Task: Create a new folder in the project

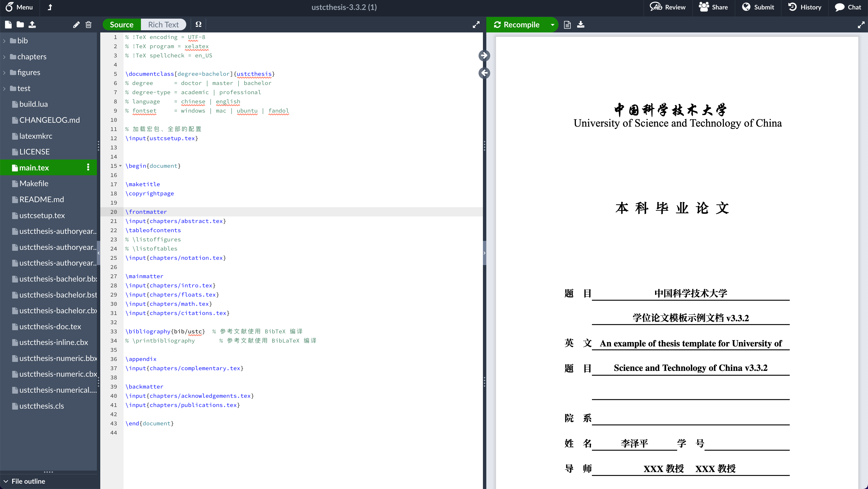Action: [x=20, y=24]
